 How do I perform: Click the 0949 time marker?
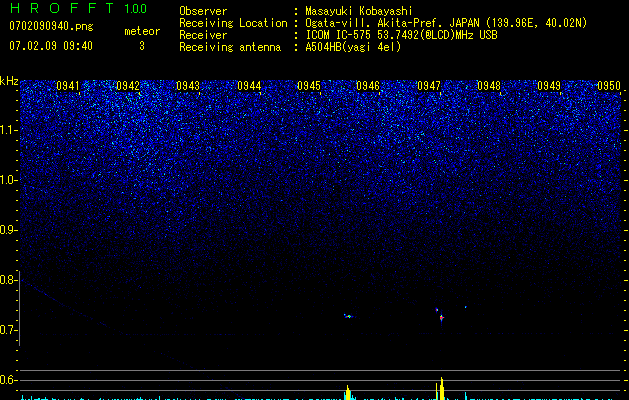[549, 86]
